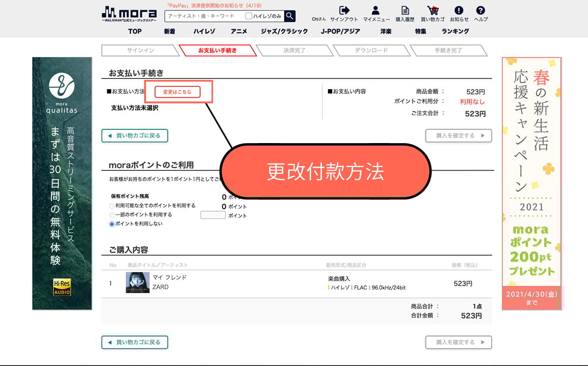The image size is (588, 366).
Task: Click the ZARD artist name
Action: tap(161, 287)
